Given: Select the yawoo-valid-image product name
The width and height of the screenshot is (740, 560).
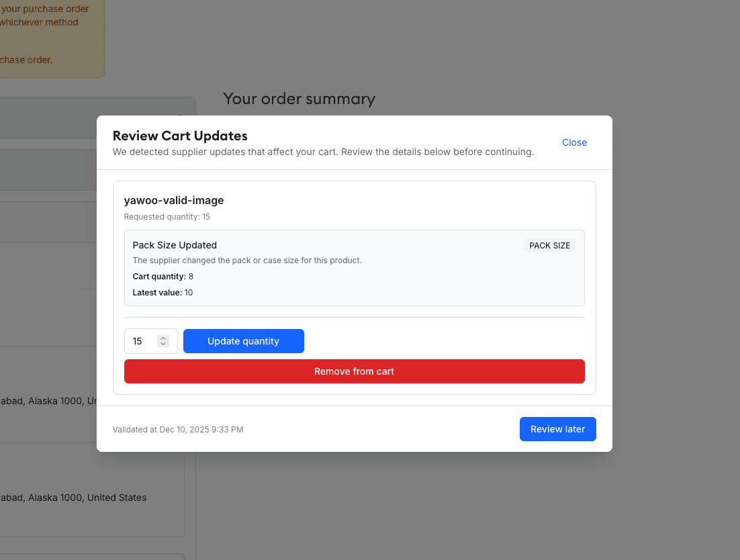Looking at the screenshot, I should coord(174,200).
